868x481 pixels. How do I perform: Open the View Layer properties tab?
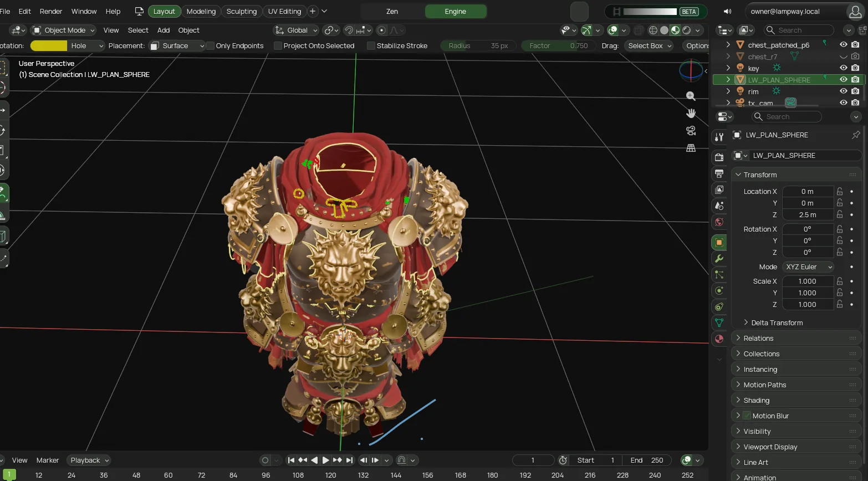[x=719, y=190]
